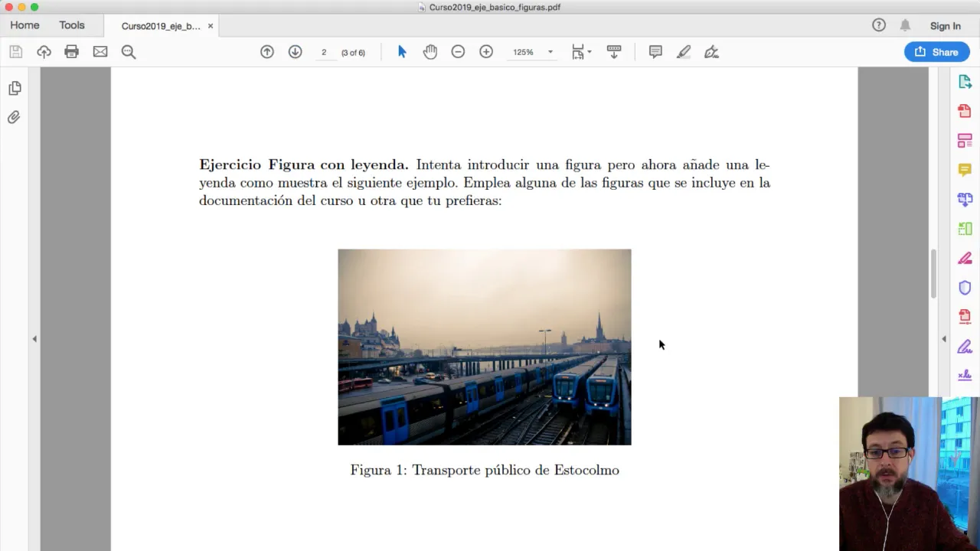The height and width of the screenshot is (551, 980).
Task: Collapse the right tools pane
Action: (943, 339)
